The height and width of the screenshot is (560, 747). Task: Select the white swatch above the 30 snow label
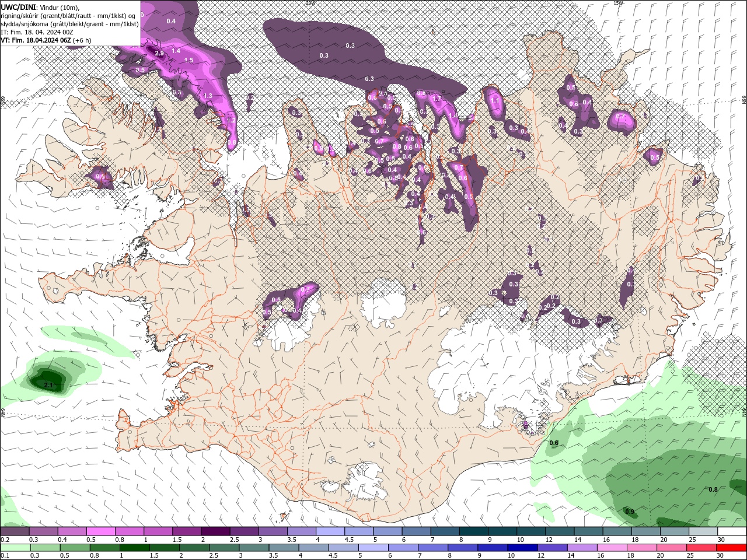731,531
